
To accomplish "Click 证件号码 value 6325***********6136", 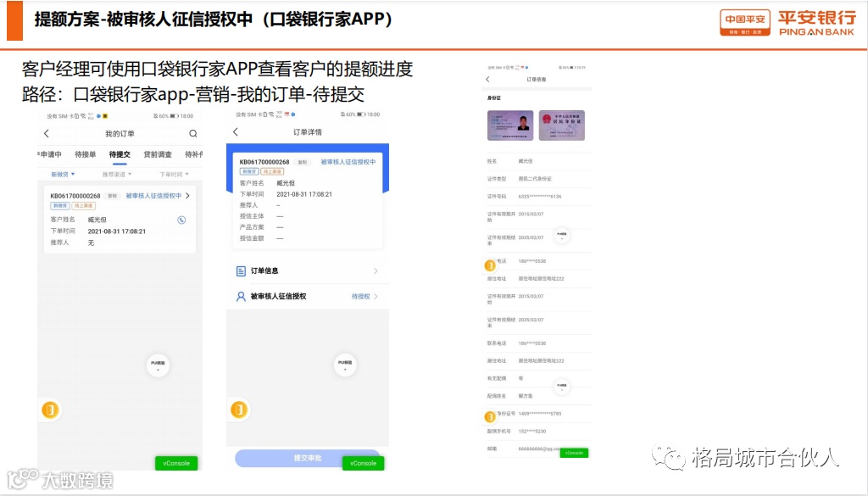I will [540, 197].
